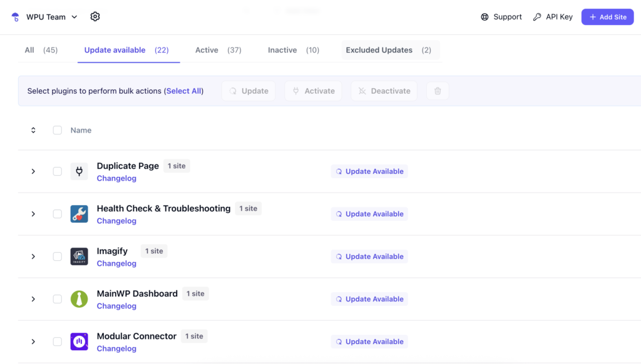The height and width of the screenshot is (364, 641).
Task: Click the WP Umbrella logo icon
Action: [16, 17]
